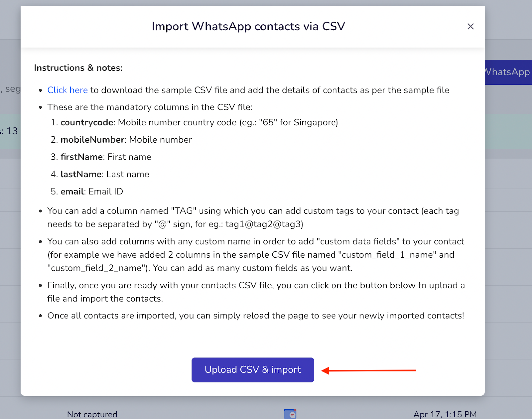Select the bold 'firstName' column name

click(x=81, y=157)
